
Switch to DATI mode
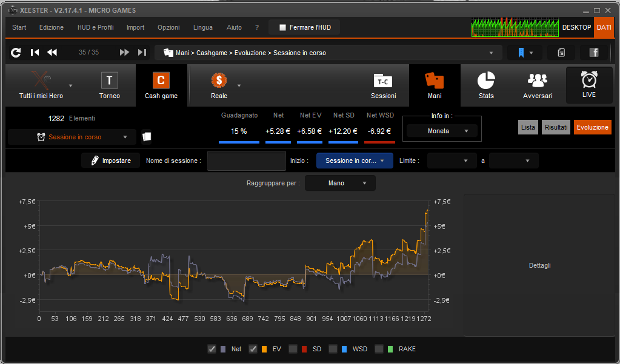604,27
